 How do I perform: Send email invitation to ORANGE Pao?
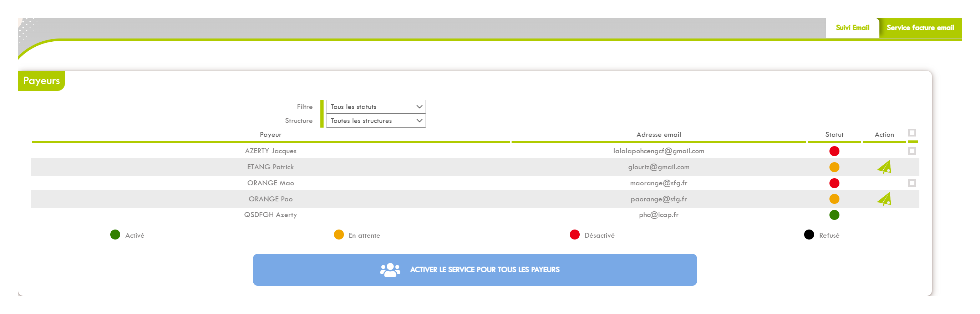(884, 199)
